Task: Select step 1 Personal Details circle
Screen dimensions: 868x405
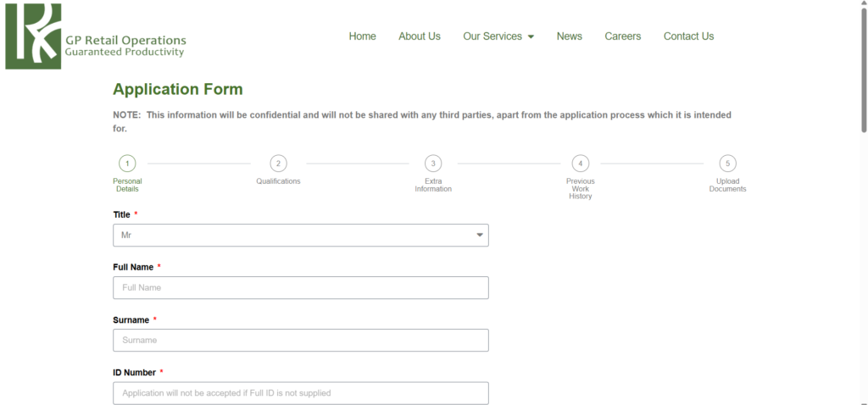Action: point(127,164)
